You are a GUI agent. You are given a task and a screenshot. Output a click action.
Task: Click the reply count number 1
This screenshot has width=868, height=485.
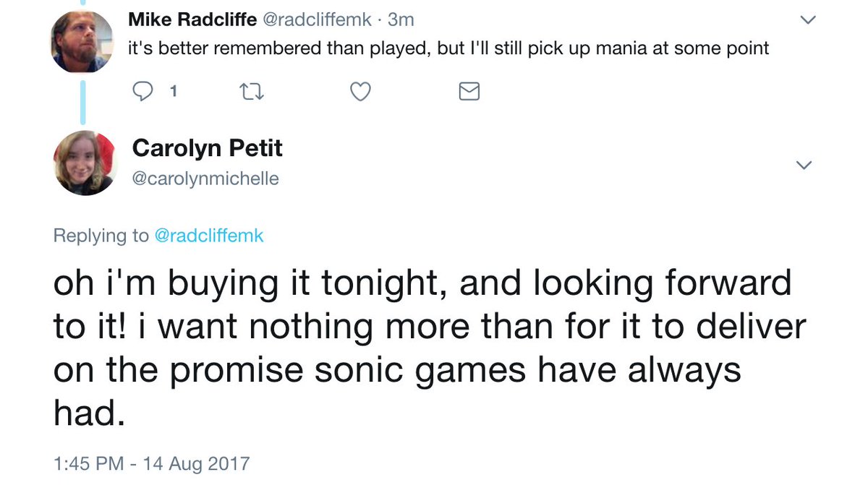click(x=174, y=92)
